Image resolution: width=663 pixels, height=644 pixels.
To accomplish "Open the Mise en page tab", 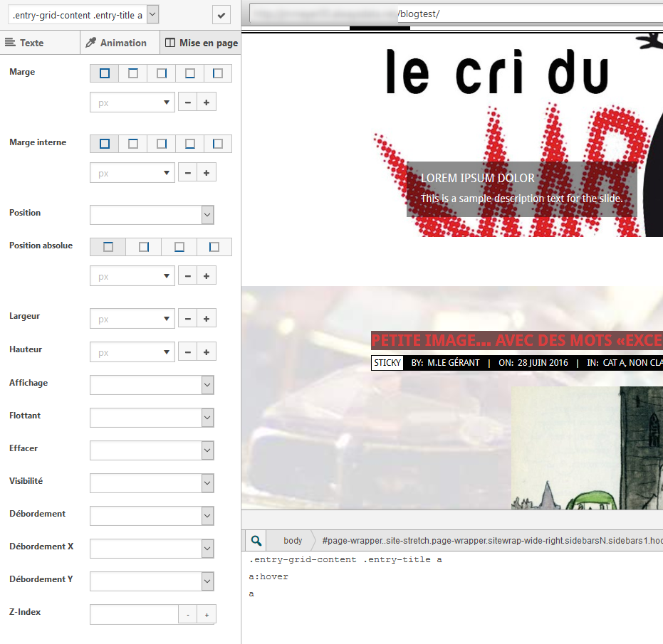I will click(x=200, y=43).
